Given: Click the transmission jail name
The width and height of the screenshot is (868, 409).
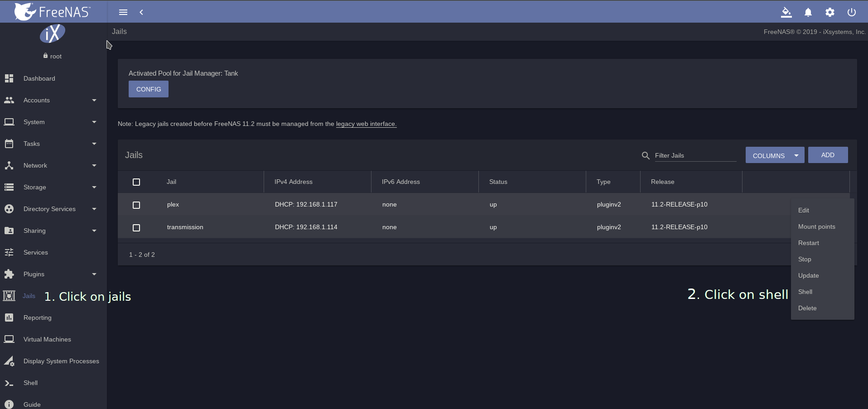Looking at the screenshot, I should pyautogui.click(x=185, y=227).
